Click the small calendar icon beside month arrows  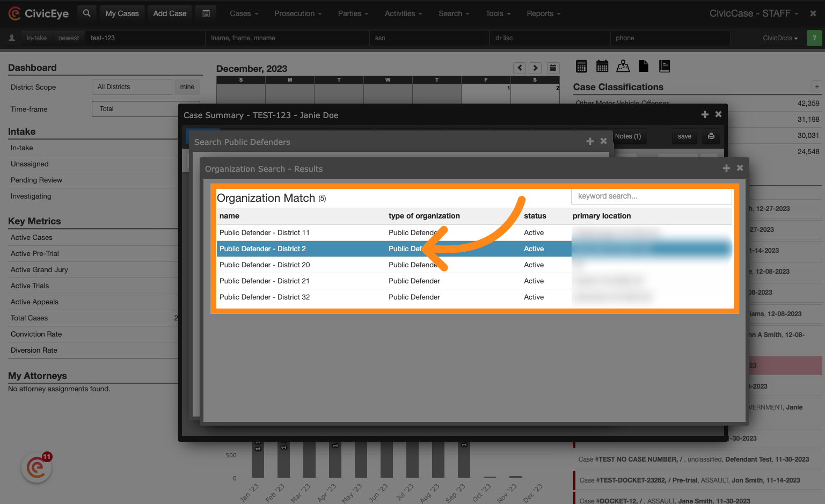pos(553,68)
